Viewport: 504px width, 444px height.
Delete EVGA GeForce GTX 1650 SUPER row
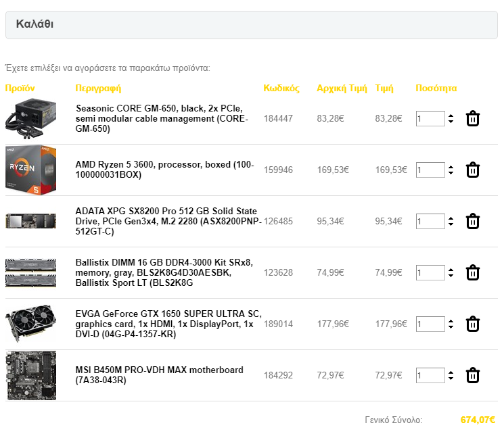click(472, 324)
